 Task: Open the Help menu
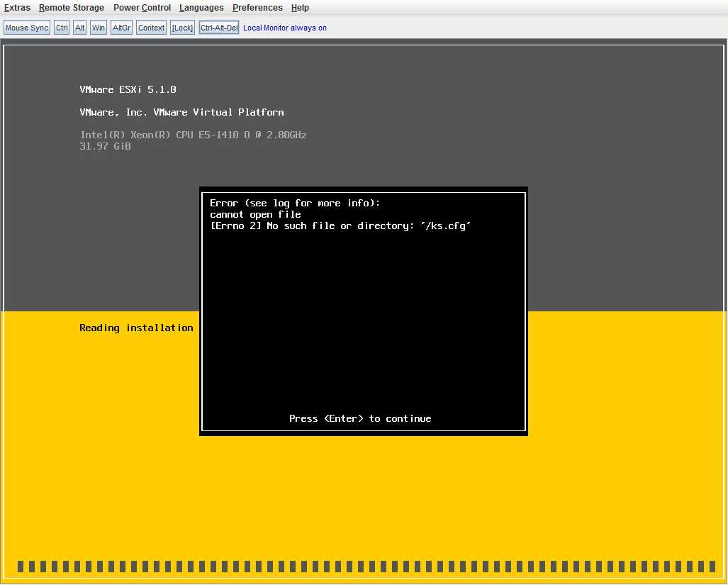tap(300, 8)
